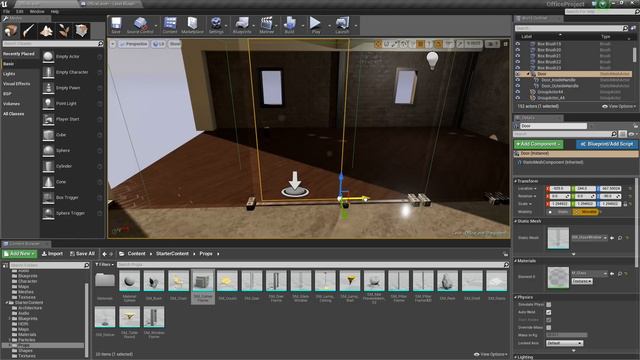Select the Visual Effects placement category
This screenshot has height=360, width=640.
click(17, 84)
